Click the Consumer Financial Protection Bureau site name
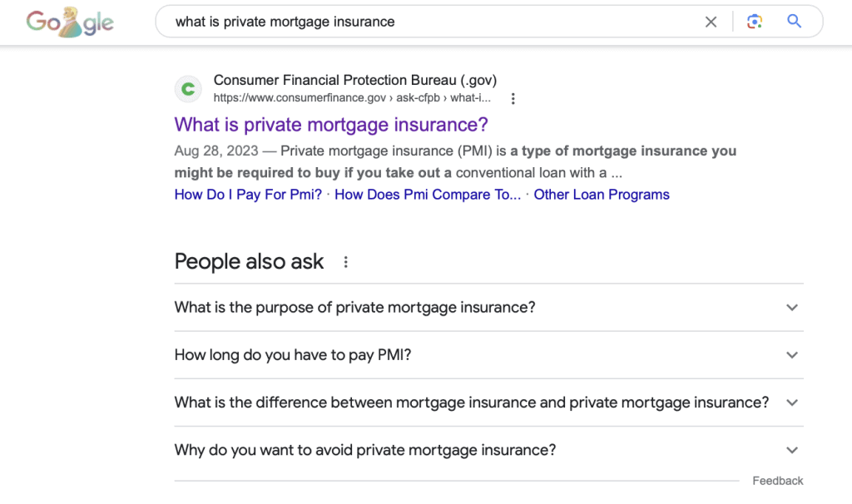This screenshot has width=852, height=504. pos(354,80)
